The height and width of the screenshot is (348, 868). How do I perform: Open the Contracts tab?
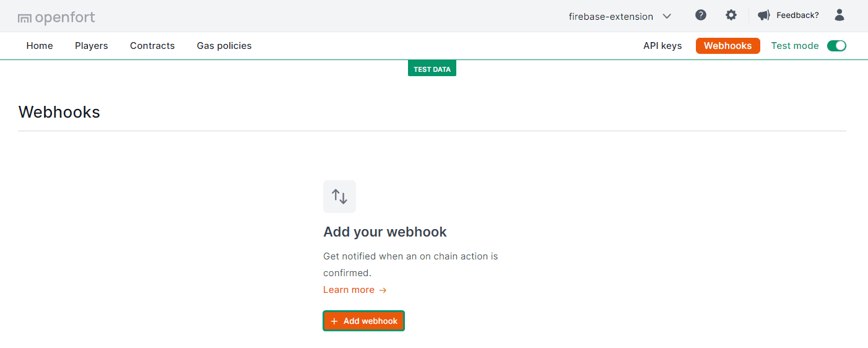pyautogui.click(x=152, y=46)
